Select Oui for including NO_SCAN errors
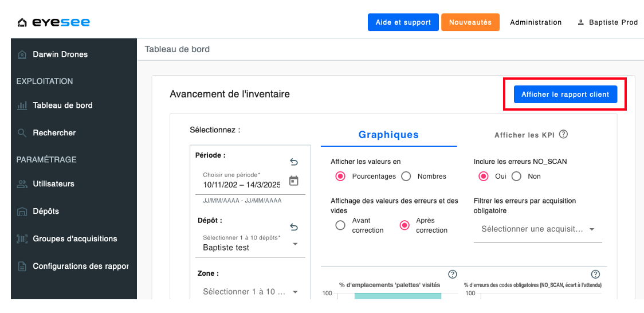Viewport: 644px width, 313px height. point(484,177)
